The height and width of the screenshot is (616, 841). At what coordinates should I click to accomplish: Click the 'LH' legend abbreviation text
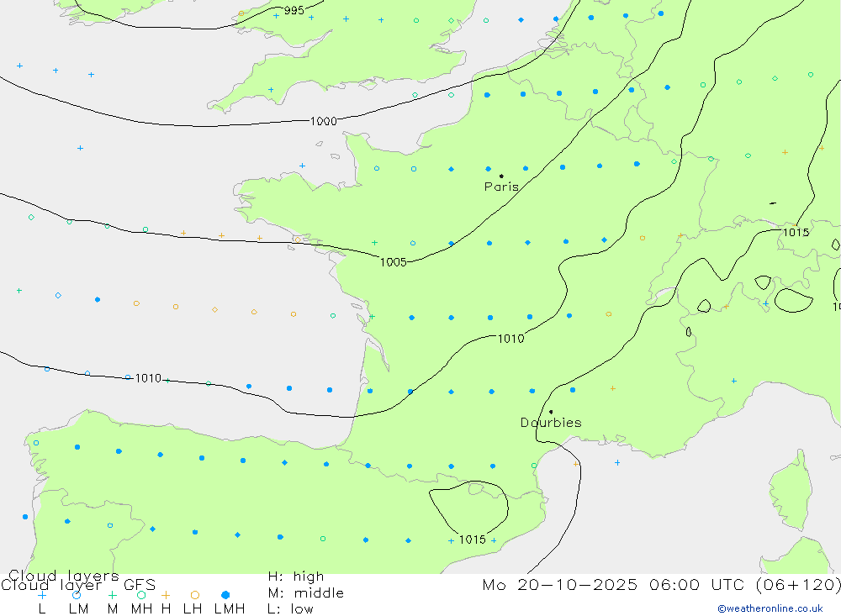193,609
